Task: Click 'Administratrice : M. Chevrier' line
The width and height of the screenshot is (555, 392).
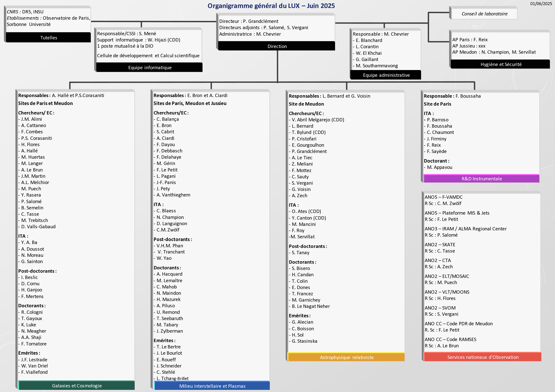Action: point(250,34)
